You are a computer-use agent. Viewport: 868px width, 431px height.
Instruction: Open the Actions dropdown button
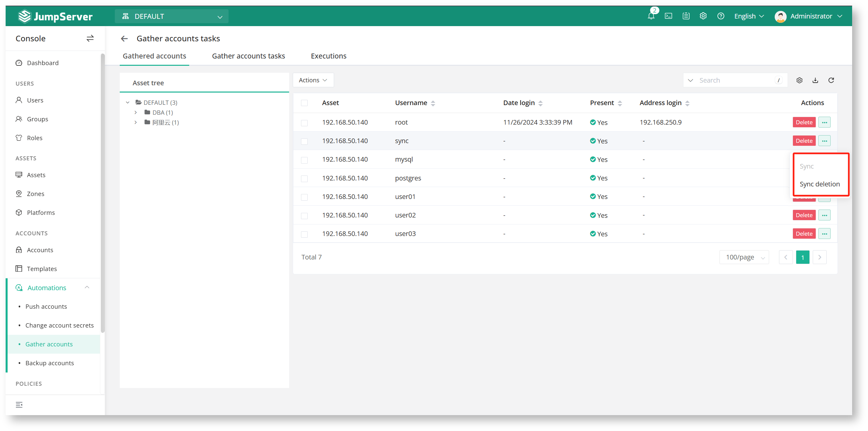313,80
